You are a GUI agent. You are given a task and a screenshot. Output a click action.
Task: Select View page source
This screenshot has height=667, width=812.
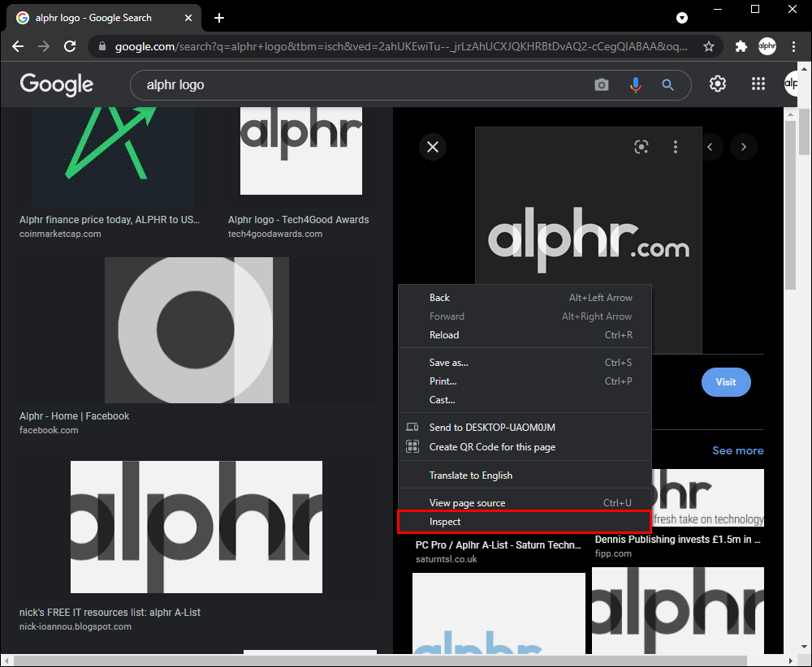pos(525,503)
